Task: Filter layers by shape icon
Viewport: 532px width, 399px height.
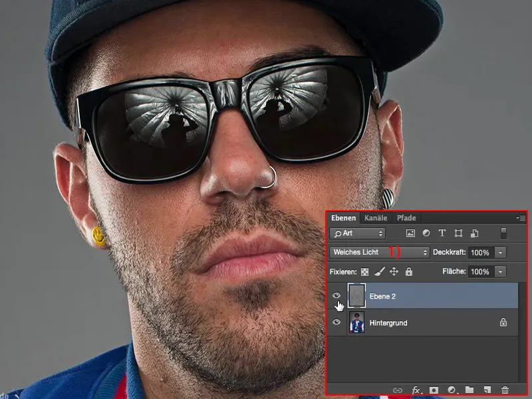Action: point(458,233)
